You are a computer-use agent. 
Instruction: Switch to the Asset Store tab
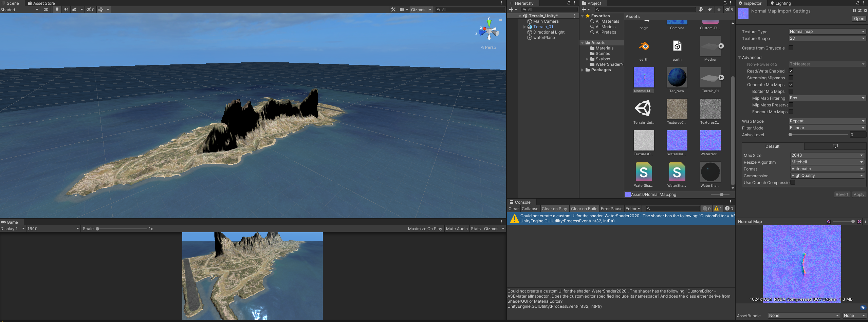(41, 3)
